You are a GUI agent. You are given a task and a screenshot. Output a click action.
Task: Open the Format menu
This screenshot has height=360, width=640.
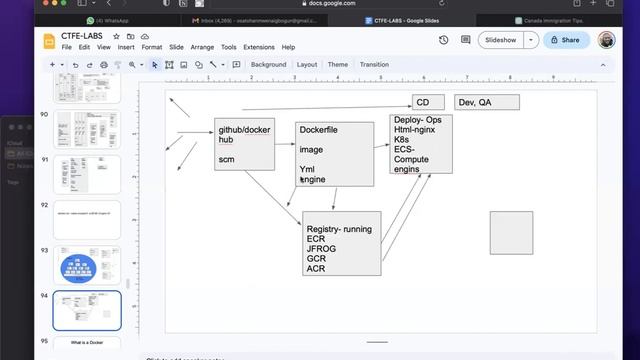tap(152, 47)
